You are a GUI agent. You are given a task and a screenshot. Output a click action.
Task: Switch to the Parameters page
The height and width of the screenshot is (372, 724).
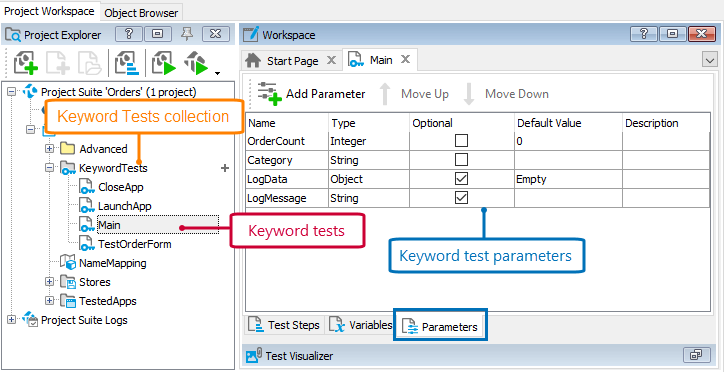click(x=440, y=327)
